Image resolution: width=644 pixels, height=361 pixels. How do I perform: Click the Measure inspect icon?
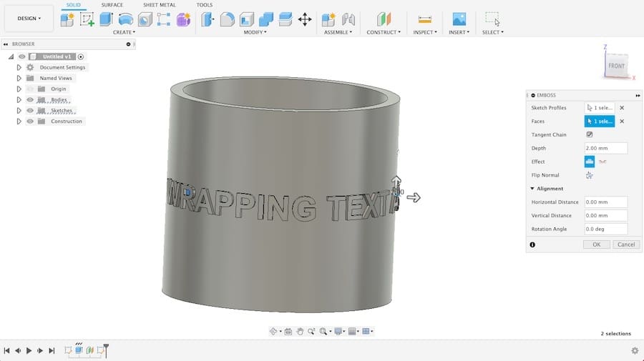[424, 19]
